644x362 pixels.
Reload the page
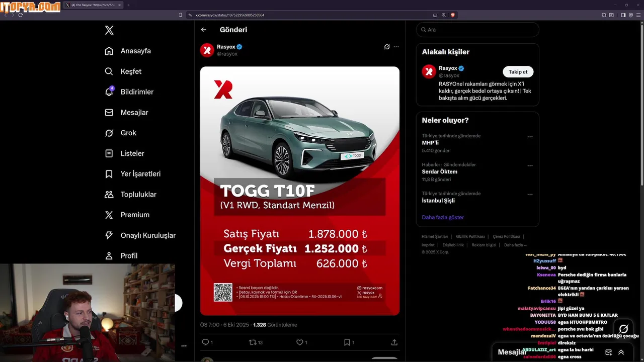point(21,15)
